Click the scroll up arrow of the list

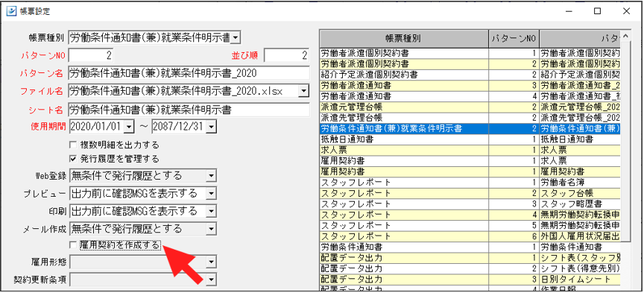click(x=626, y=37)
